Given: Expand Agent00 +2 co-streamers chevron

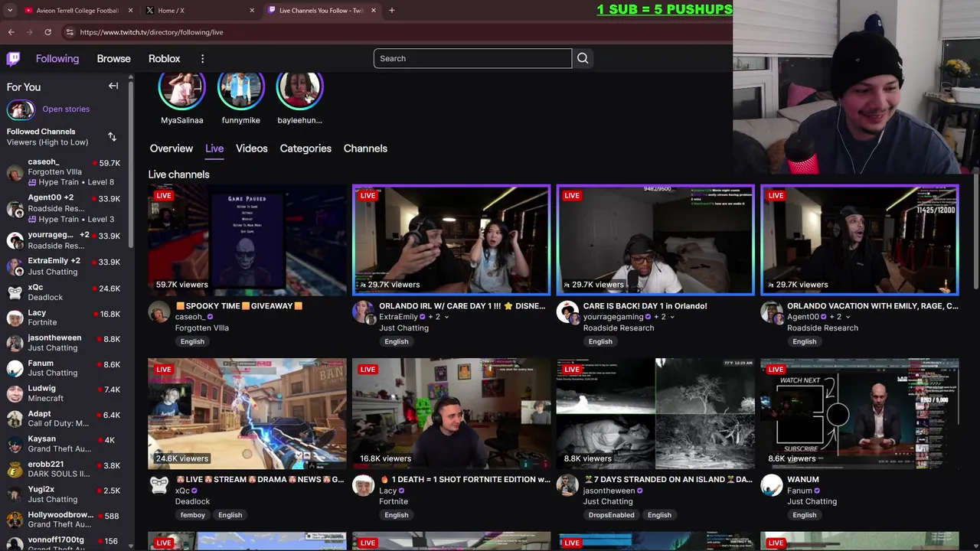Looking at the screenshot, I should pyautogui.click(x=848, y=317).
